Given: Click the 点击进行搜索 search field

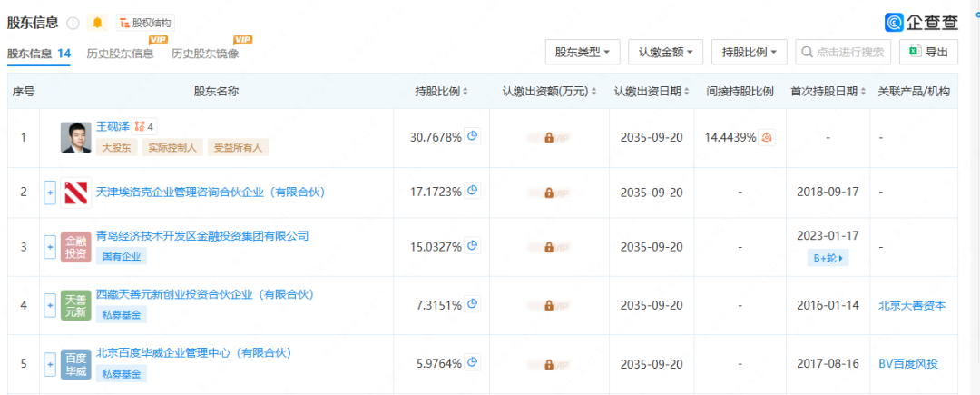Looking at the screenshot, I should click(x=842, y=52).
